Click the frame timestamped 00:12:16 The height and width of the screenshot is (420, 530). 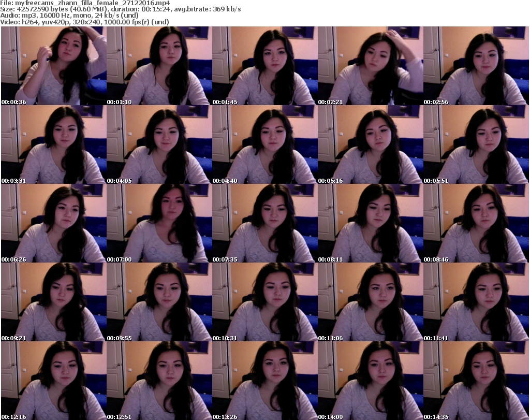tap(53, 381)
